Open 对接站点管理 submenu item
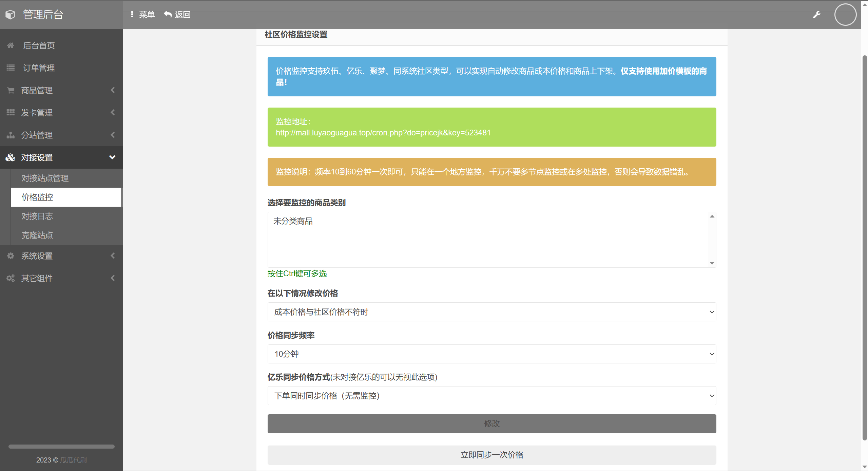This screenshot has width=868, height=471. 45,178
